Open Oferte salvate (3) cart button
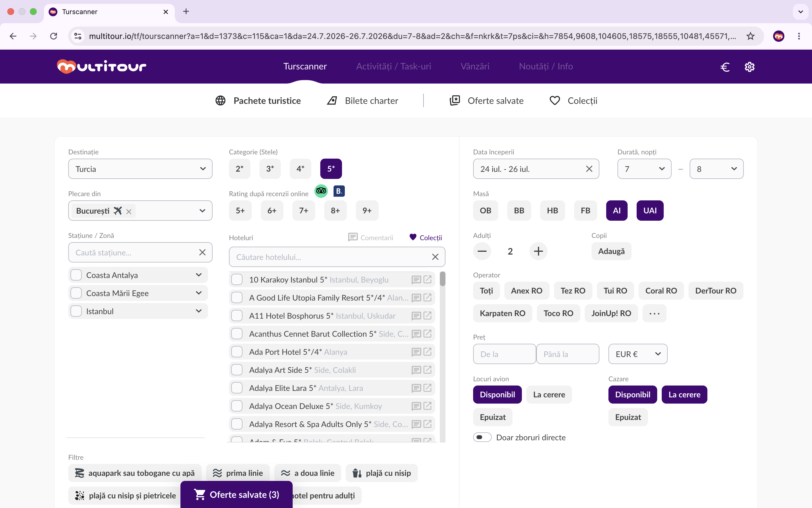812x508 pixels. [237, 494]
